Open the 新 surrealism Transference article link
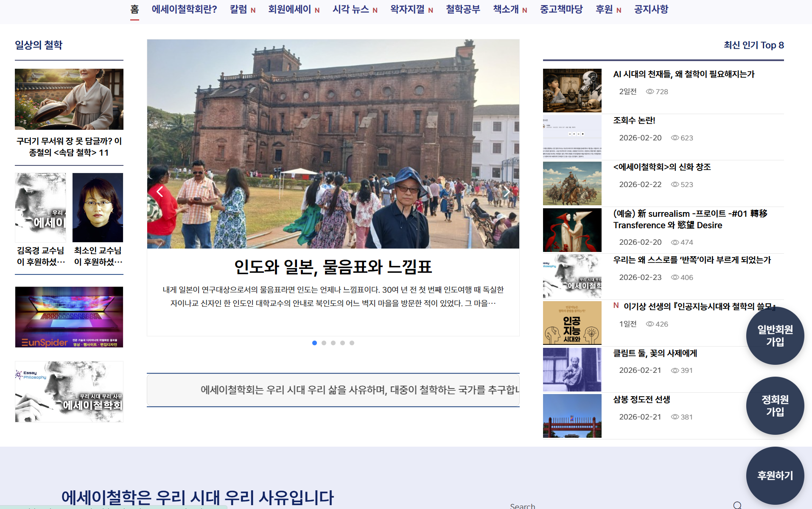The image size is (812, 509). pyautogui.click(x=690, y=219)
